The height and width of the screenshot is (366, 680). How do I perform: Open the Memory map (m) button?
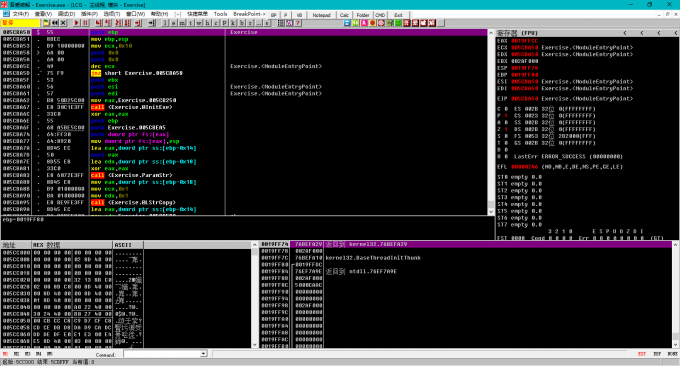182,23
